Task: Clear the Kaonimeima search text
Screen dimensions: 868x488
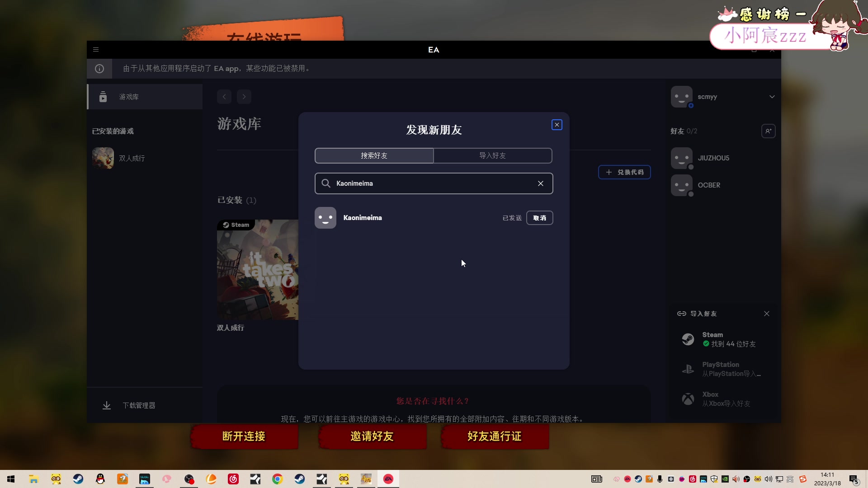Action: [x=541, y=183]
